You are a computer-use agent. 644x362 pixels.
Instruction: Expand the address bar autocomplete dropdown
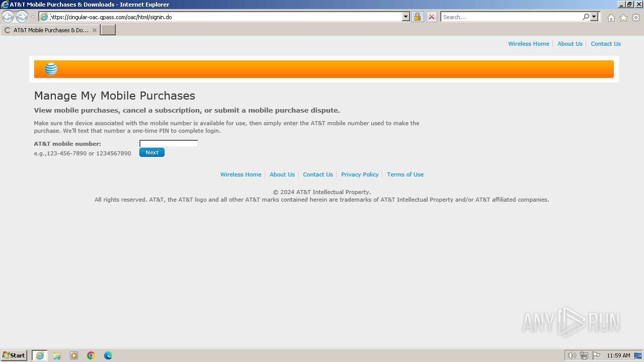coord(406,17)
